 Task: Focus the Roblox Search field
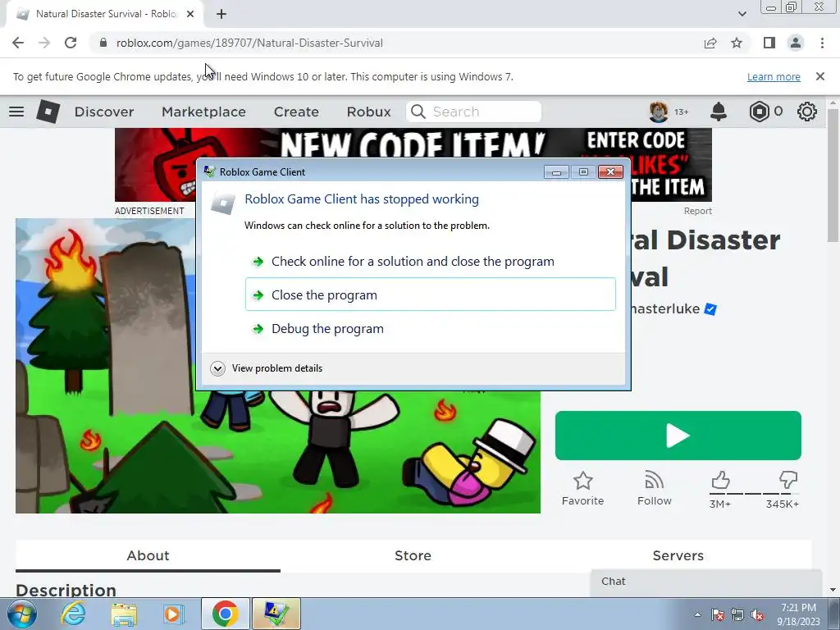tap(473, 112)
